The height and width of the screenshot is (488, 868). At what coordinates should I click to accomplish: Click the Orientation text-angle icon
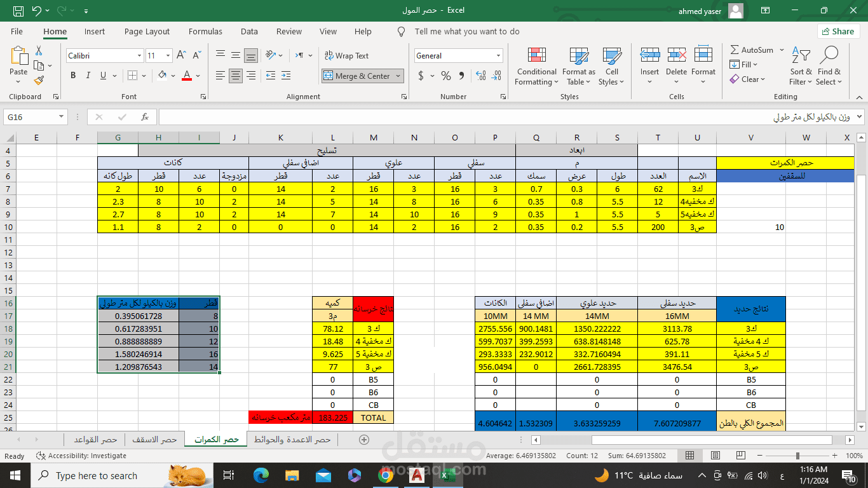271,55
